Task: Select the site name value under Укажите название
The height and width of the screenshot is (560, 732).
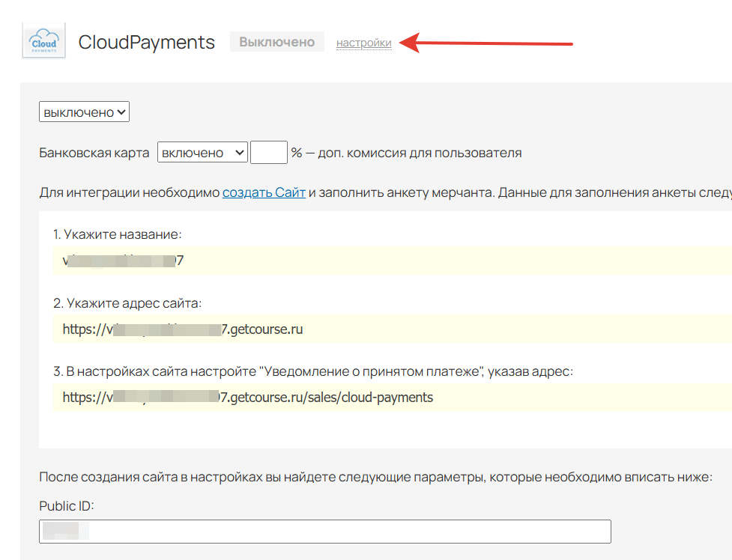Action: (123, 261)
